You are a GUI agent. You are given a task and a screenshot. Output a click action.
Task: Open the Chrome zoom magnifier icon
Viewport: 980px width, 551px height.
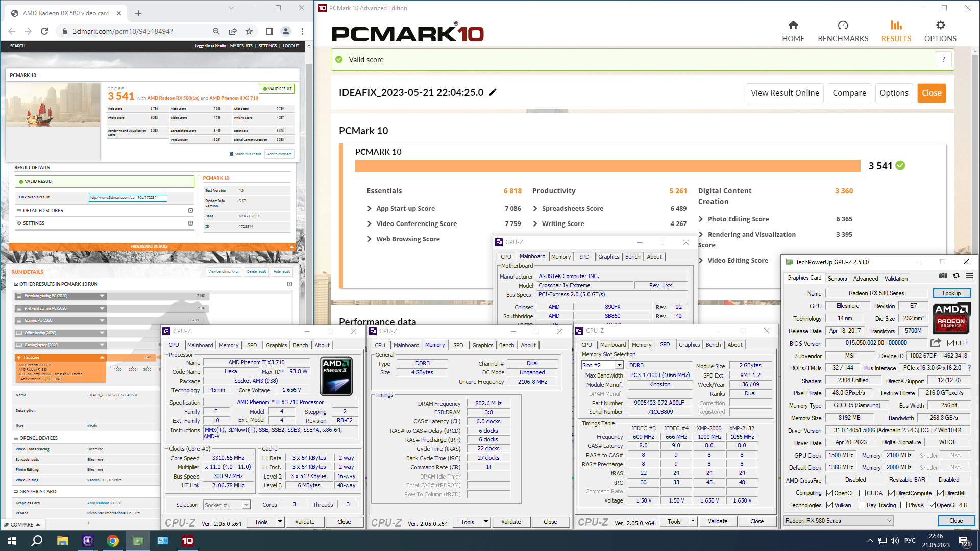[216, 31]
